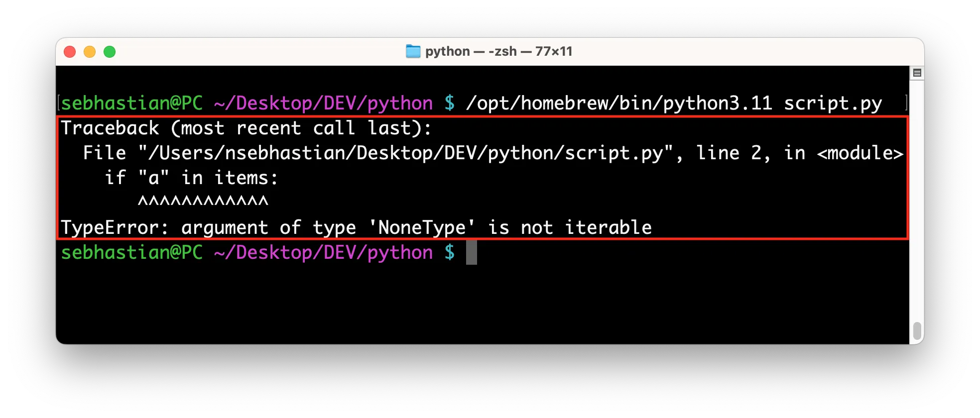Click the row of caret markers under the code
The height and width of the screenshot is (418, 980).
[203, 201]
